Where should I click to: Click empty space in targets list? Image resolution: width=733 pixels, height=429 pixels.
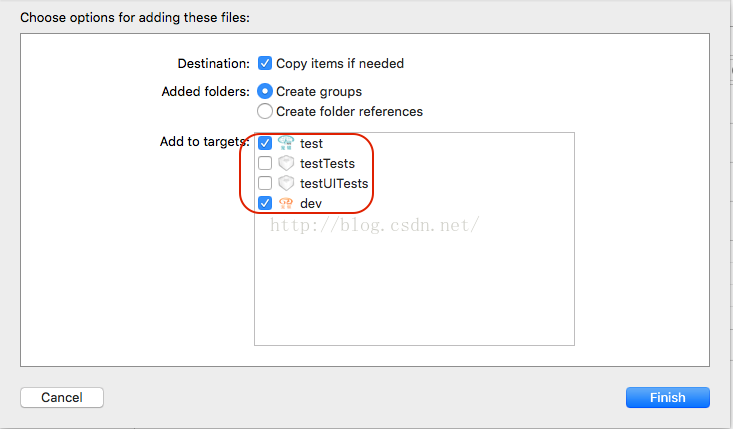click(414, 290)
